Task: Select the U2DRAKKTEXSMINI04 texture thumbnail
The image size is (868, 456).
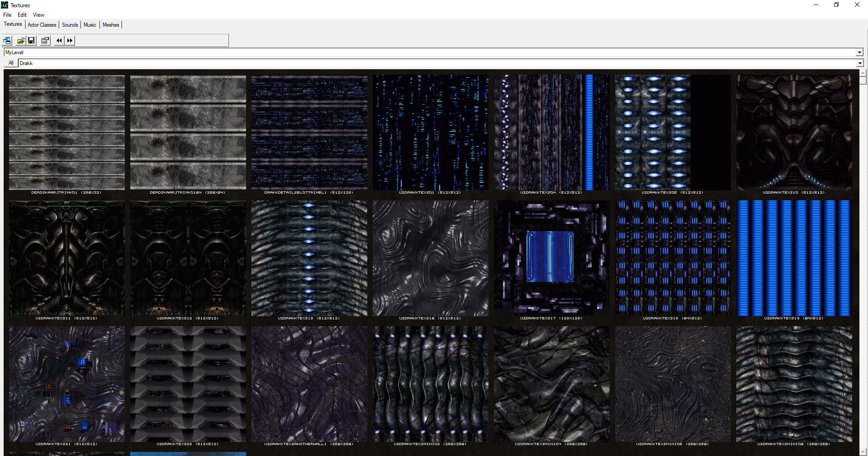Action: (552, 384)
